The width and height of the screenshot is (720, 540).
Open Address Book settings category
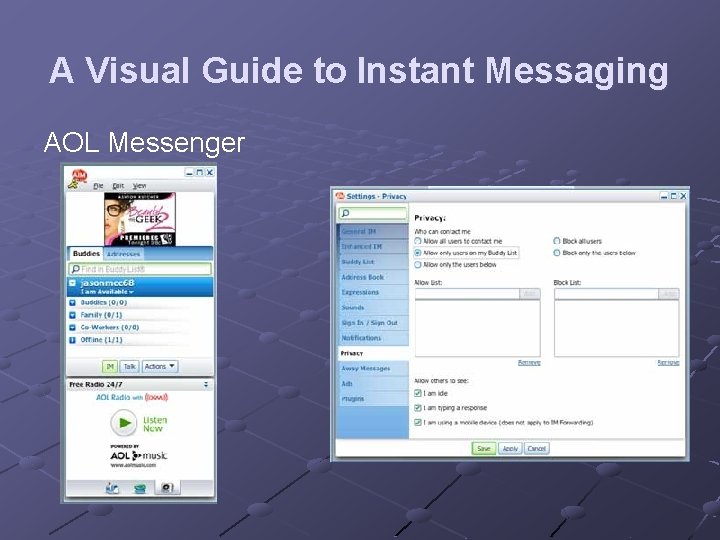tap(373, 277)
